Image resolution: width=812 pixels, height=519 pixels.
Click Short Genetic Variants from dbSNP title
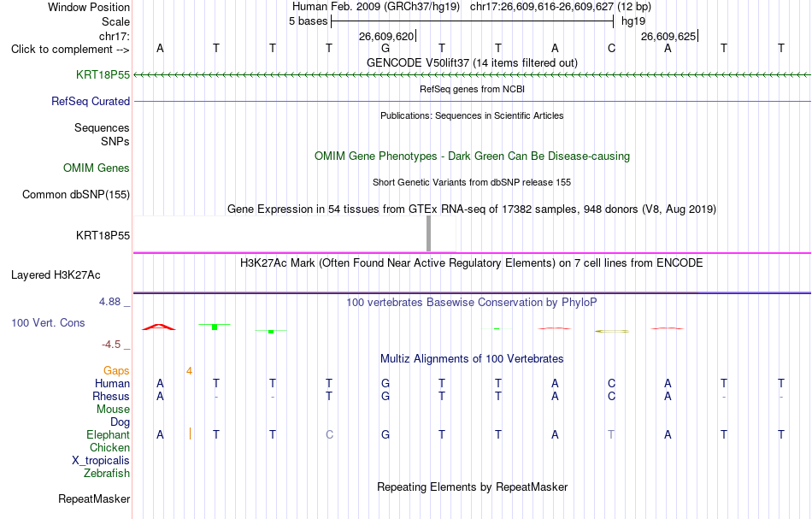472,182
